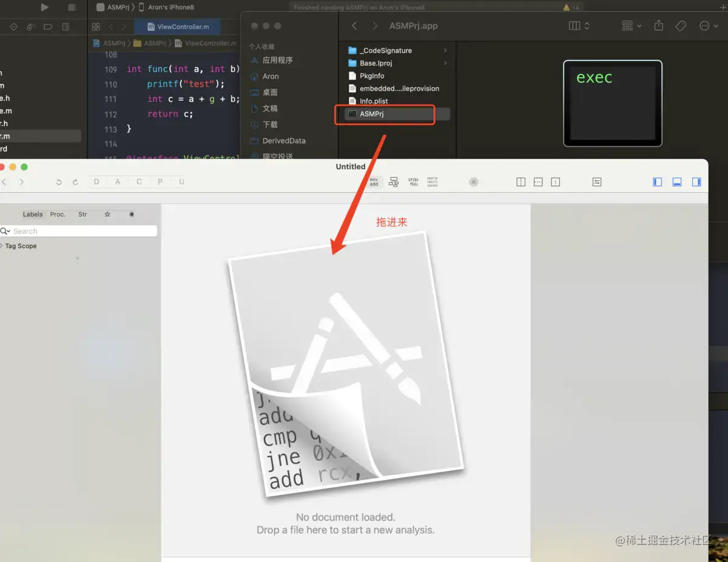Go back in Hopper navigation history
The image size is (728, 562).
pyautogui.click(x=4, y=182)
